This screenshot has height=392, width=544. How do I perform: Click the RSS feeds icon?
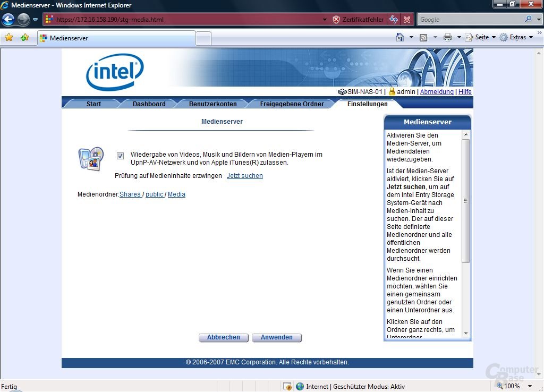point(423,38)
